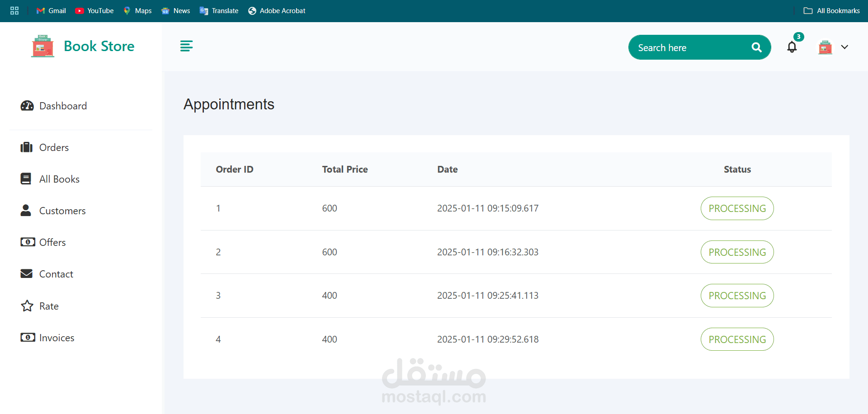Click the Total Price column header

pos(345,169)
